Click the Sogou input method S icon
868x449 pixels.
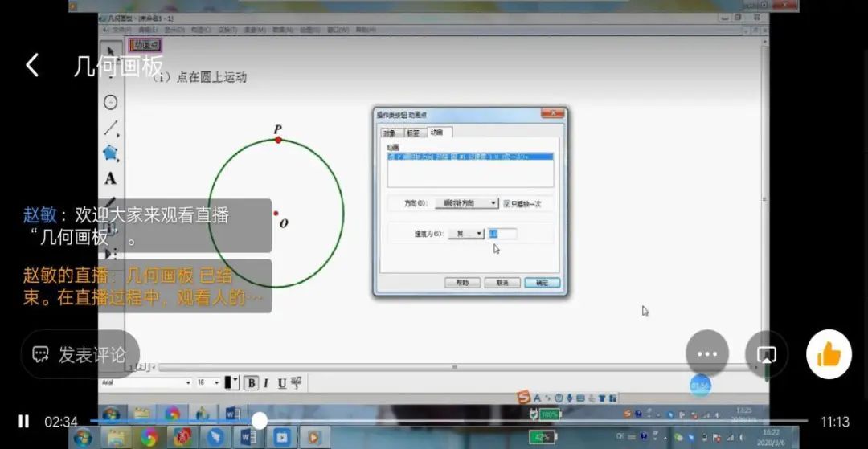click(x=523, y=398)
